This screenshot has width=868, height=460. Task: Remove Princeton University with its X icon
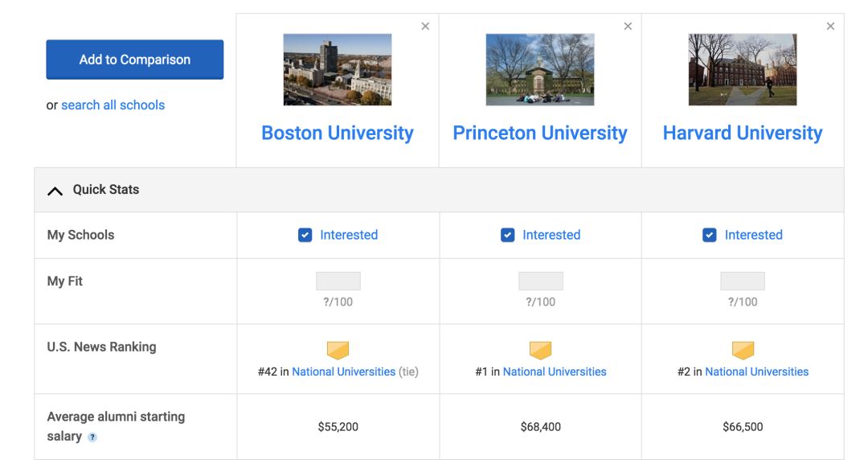(628, 26)
